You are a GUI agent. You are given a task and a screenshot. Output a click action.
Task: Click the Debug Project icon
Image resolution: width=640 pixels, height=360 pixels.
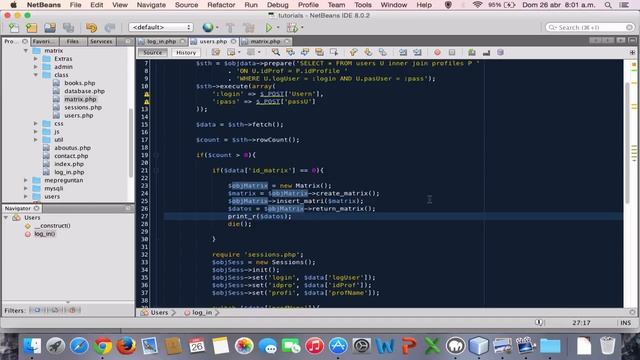coord(292,28)
